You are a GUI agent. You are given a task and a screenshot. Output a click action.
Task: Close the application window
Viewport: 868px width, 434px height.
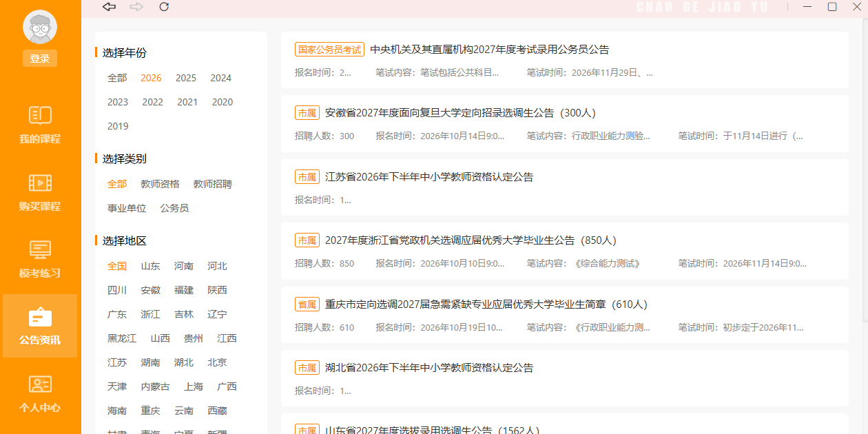click(857, 7)
